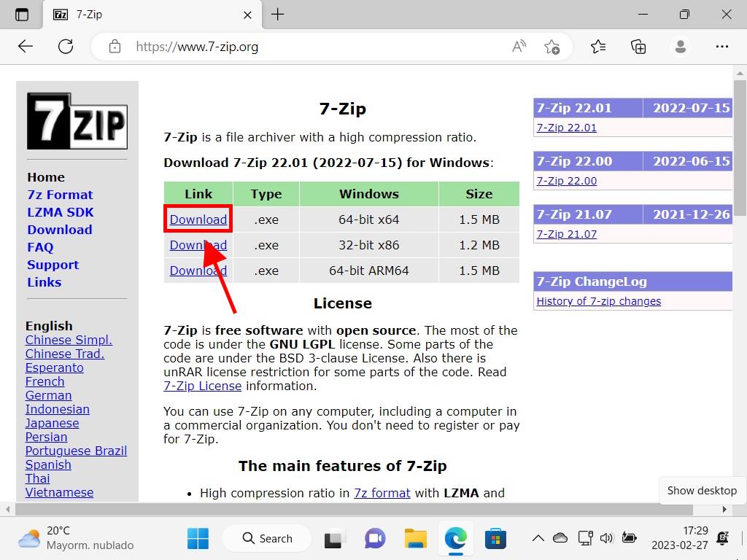Screen dimensions: 747x560
Task: Open a new tab with plus button
Action: point(278,15)
